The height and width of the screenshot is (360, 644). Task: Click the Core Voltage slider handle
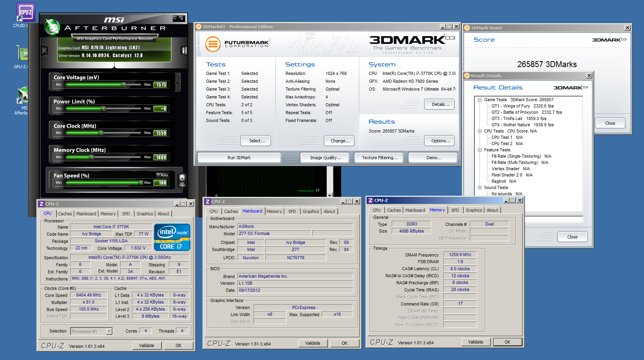tap(124, 84)
